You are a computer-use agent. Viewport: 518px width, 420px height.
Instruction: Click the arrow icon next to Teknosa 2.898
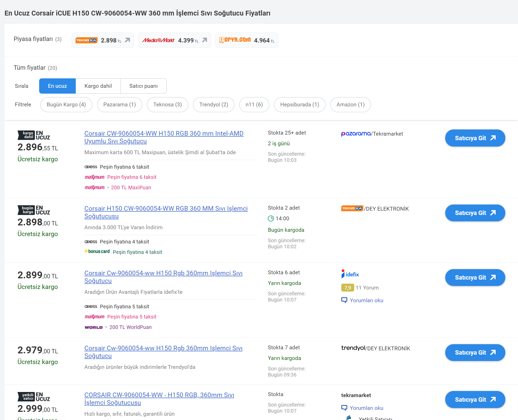click(x=127, y=40)
